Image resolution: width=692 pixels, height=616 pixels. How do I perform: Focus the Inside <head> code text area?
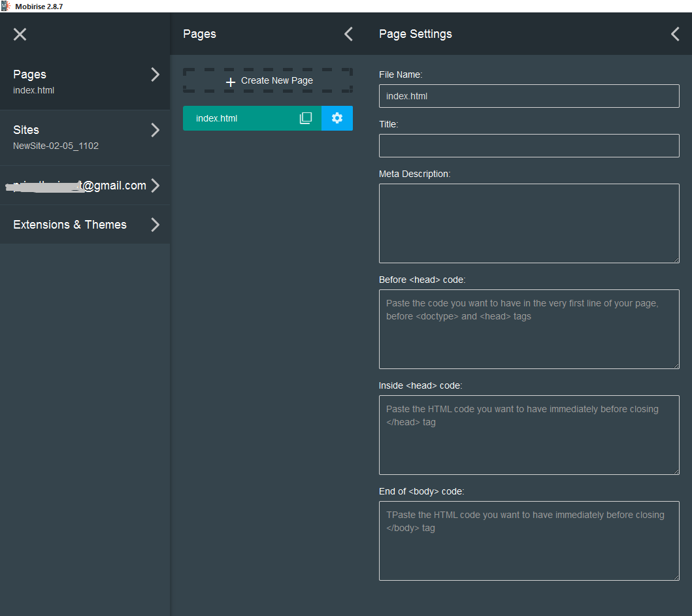(x=529, y=435)
